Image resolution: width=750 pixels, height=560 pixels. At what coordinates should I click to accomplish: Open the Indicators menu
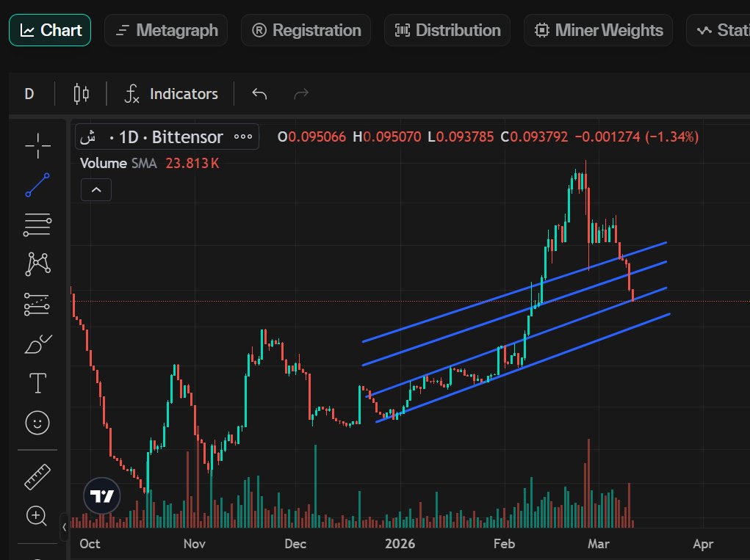[170, 94]
